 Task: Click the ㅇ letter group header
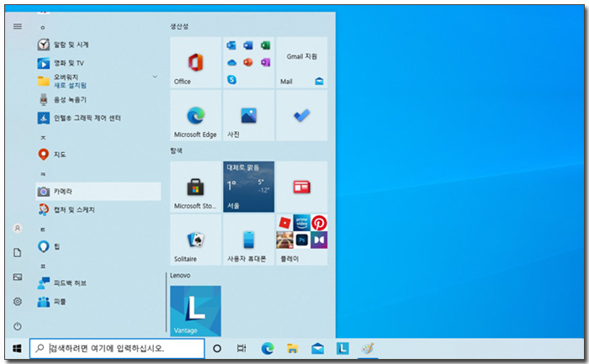coord(43,28)
